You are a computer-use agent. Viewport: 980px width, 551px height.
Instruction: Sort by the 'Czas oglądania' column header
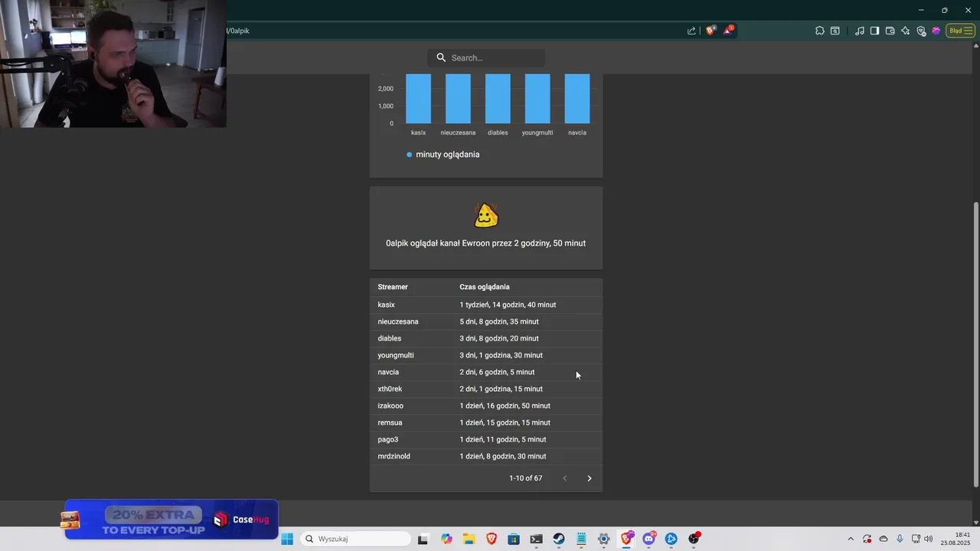485,287
